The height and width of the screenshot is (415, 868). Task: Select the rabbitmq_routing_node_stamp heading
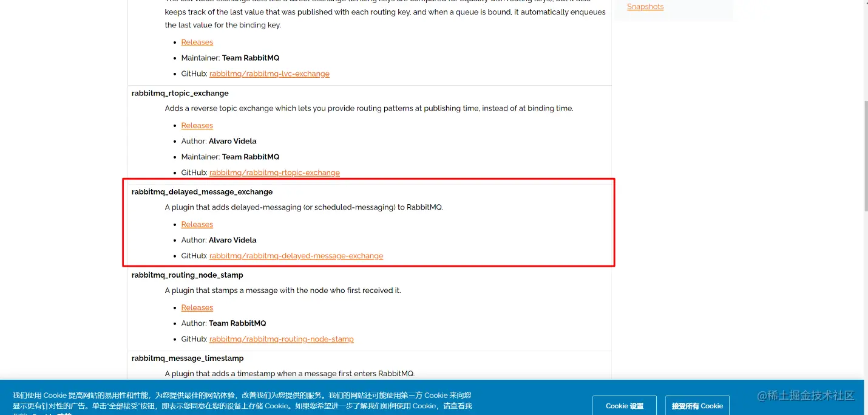click(x=188, y=275)
